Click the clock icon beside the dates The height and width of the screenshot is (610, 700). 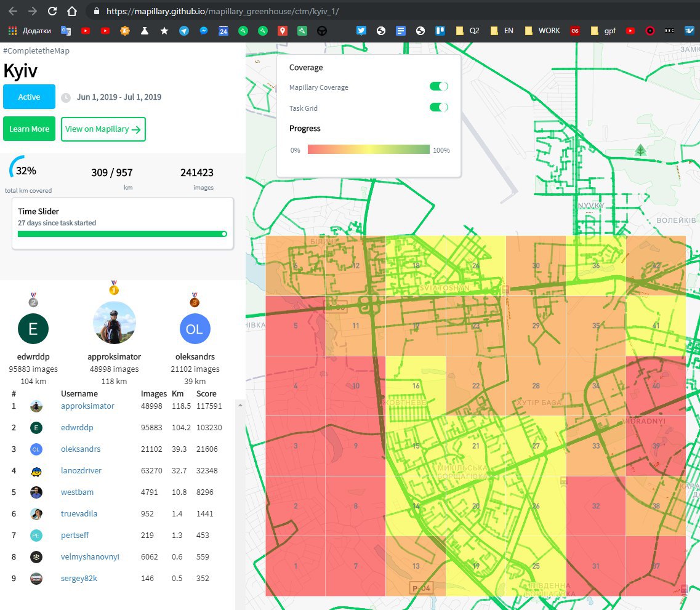pos(66,98)
